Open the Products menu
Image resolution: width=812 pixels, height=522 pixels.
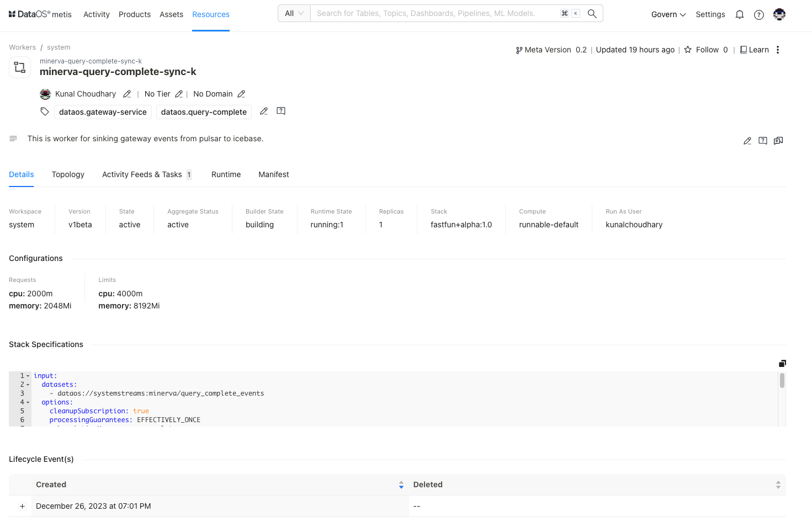135,14
